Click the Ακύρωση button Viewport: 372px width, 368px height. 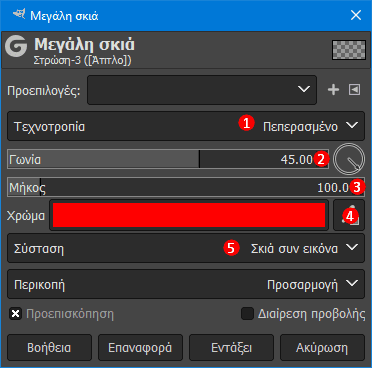322,348
